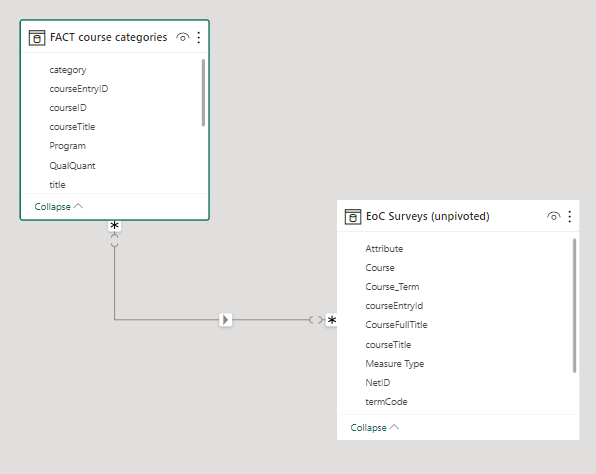Select the category field
The image size is (596, 474).
click(x=68, y=70)
